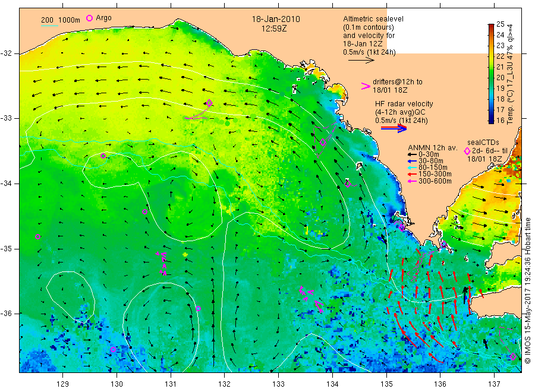The width and height of the screenshot is (535, 392).
Task: Click the red and blue HF radar reference arrow
Action: [x=394, y=128]
